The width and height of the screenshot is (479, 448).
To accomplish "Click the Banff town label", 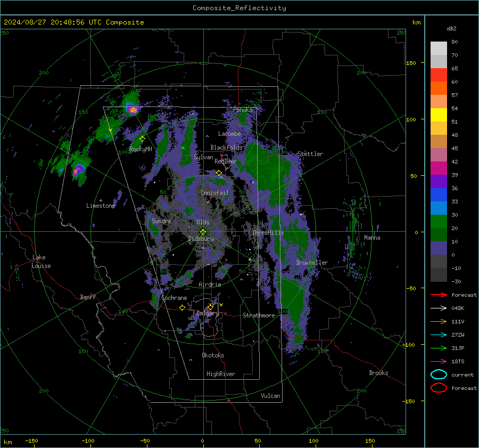I will coord(88,297).
